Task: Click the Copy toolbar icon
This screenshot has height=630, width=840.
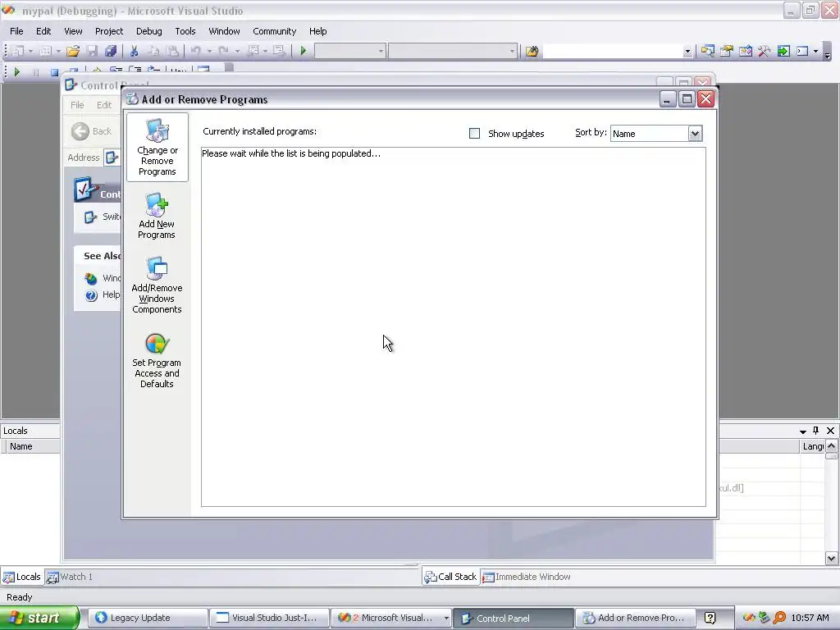Action: [153, 51]
